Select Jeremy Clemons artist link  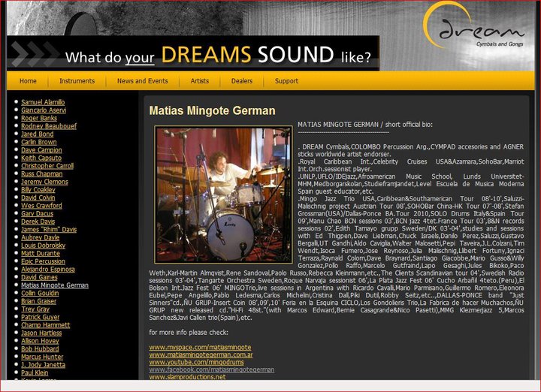tap(44, 181)
